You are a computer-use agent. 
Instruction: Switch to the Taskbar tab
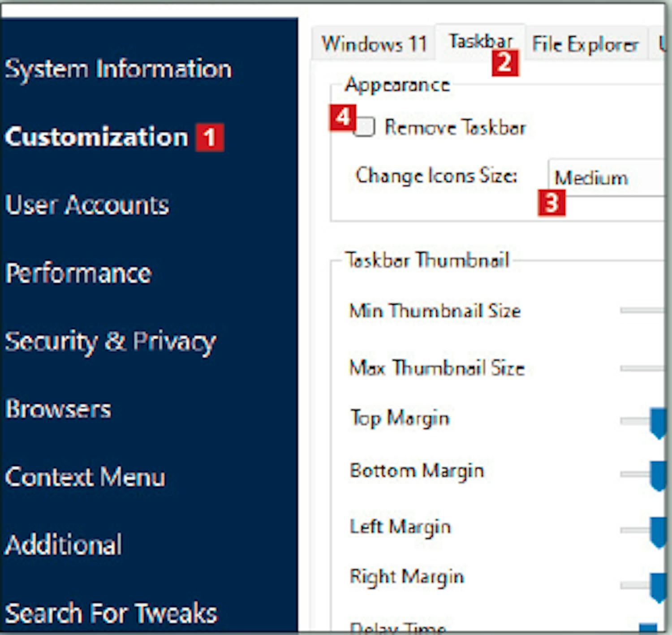(x=480, y=42)
